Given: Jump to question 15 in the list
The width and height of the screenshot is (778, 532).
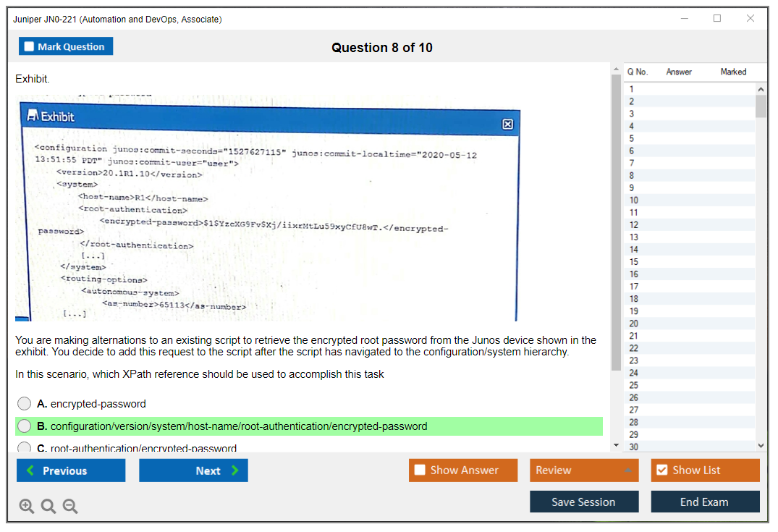Looking at the screenshot, I should [x=634, y=262].
